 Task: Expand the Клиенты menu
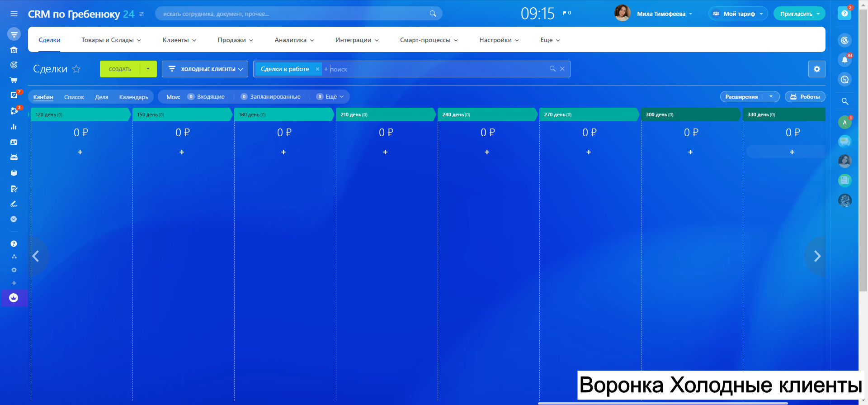[179, 40]
